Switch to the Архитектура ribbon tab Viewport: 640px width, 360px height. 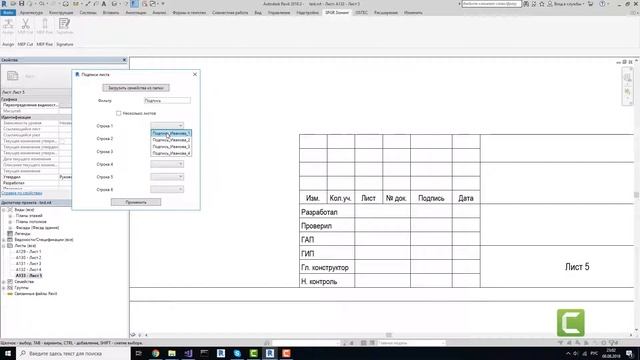[x=31, y=13]
